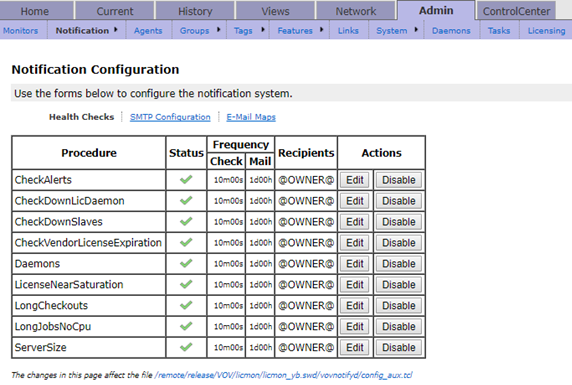
Task: Expand the Groups submenu arrow
Action: (x=219, y=30)
